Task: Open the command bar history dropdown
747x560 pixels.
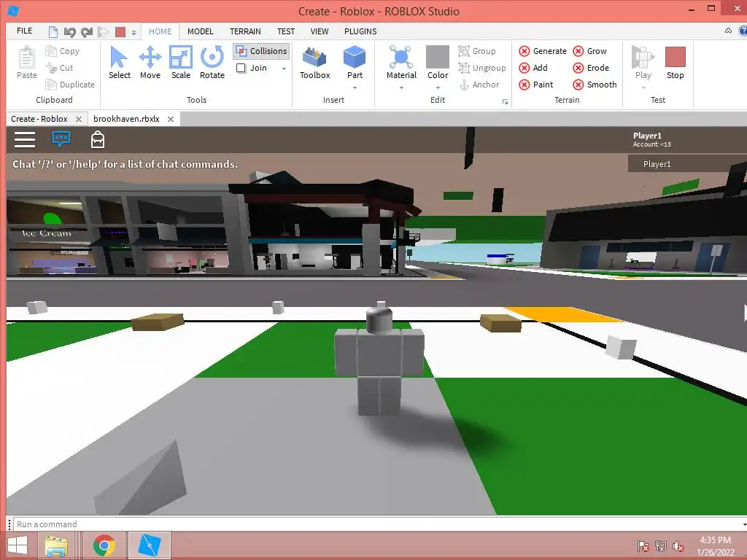Action: click(x=743, y=524)
